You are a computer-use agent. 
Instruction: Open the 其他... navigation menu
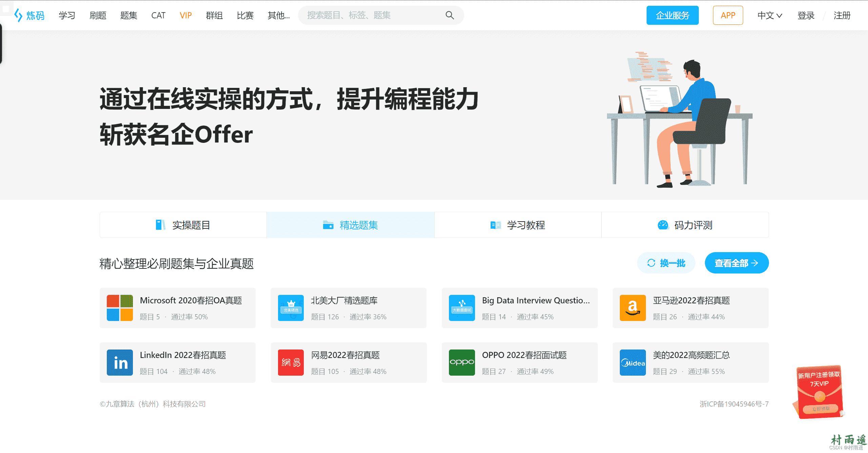pyautogui.click(x=278, y=15)
